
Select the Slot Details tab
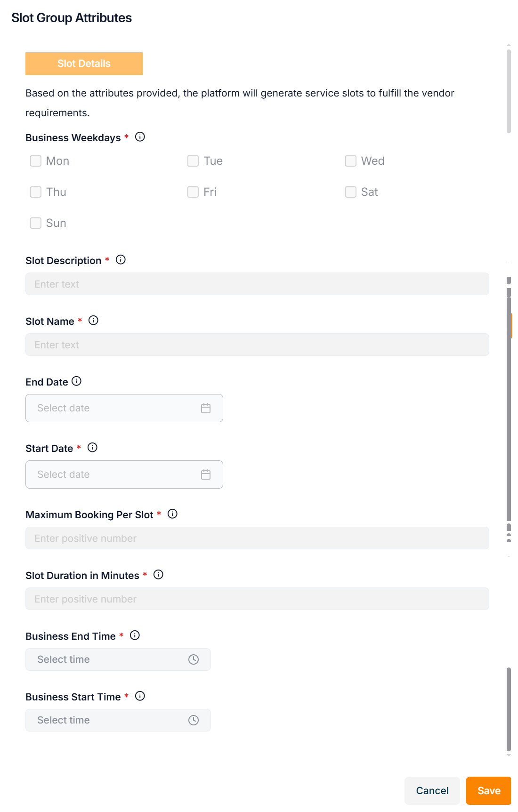tap(84, 64)
